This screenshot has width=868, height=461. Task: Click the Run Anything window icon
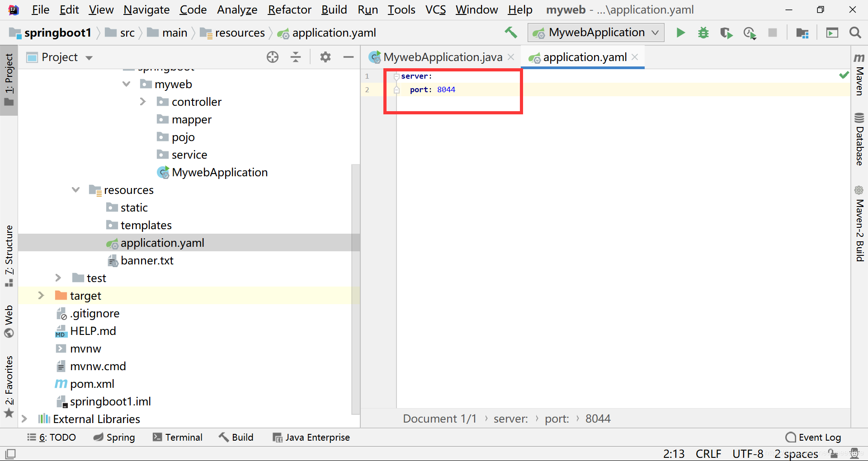point(832,33)
